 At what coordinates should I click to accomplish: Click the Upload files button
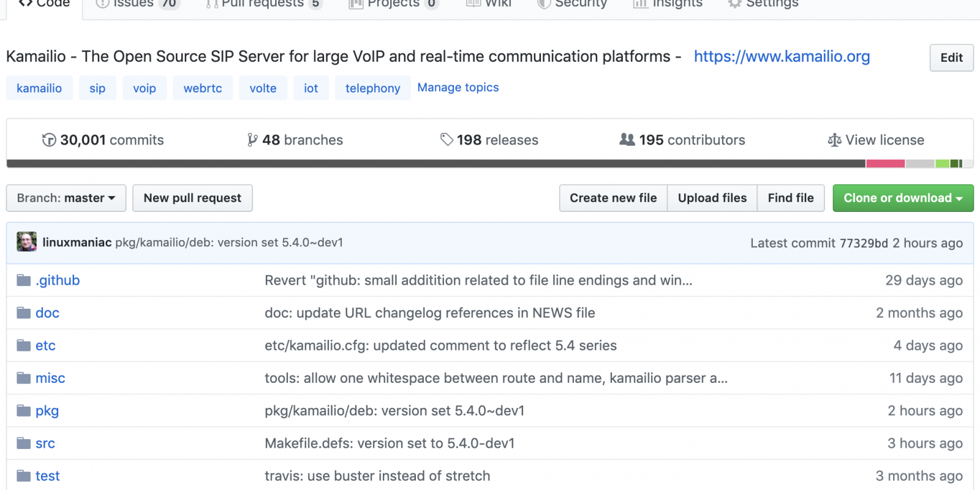(712, 198)
